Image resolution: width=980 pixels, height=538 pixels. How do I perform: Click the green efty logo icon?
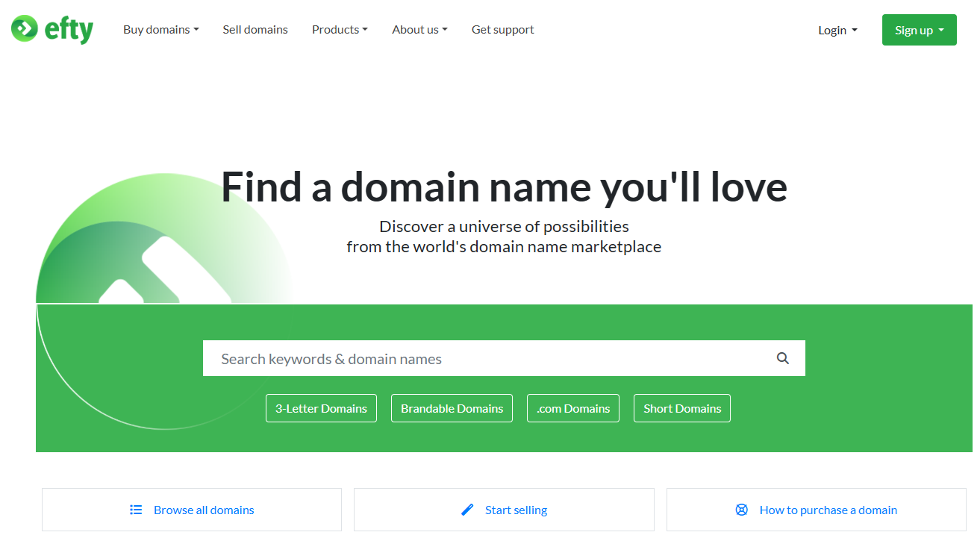click(24, 29)
